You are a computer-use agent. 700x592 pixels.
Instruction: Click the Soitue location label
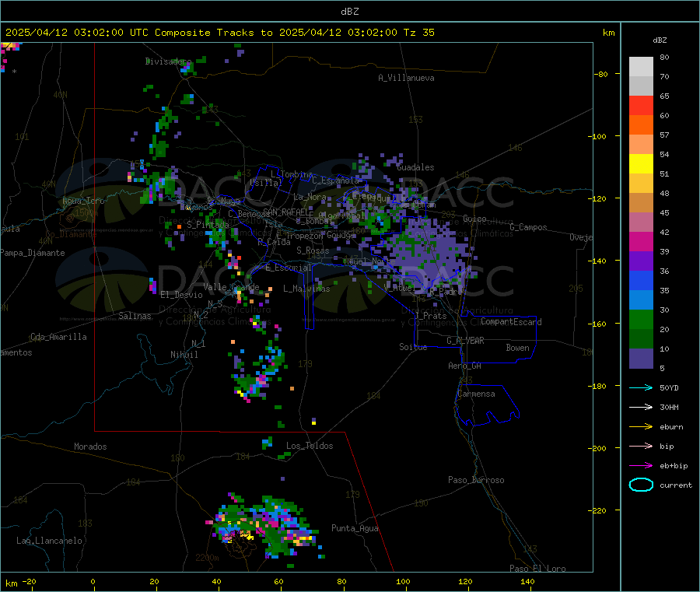point(413,347)
